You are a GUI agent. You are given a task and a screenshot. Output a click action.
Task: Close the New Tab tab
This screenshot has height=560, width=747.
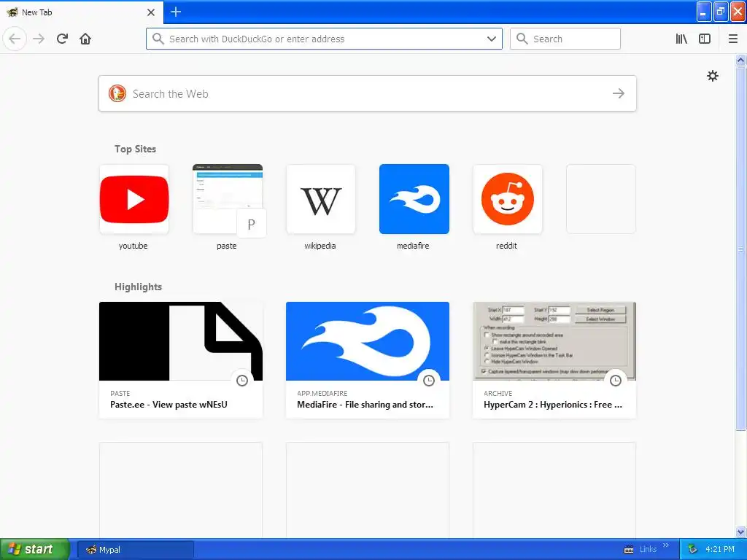tap(150, 12)
